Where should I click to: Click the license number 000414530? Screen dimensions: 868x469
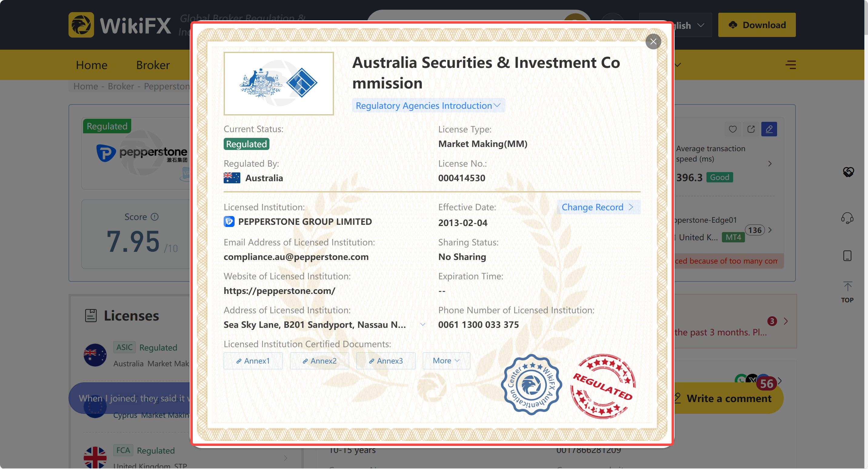(x=462, y=178)
